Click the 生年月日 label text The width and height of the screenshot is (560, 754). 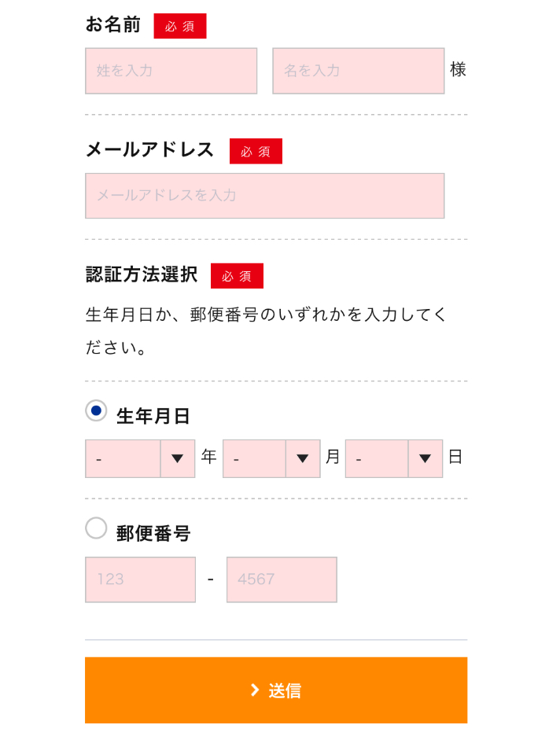(x=154, y=416)
